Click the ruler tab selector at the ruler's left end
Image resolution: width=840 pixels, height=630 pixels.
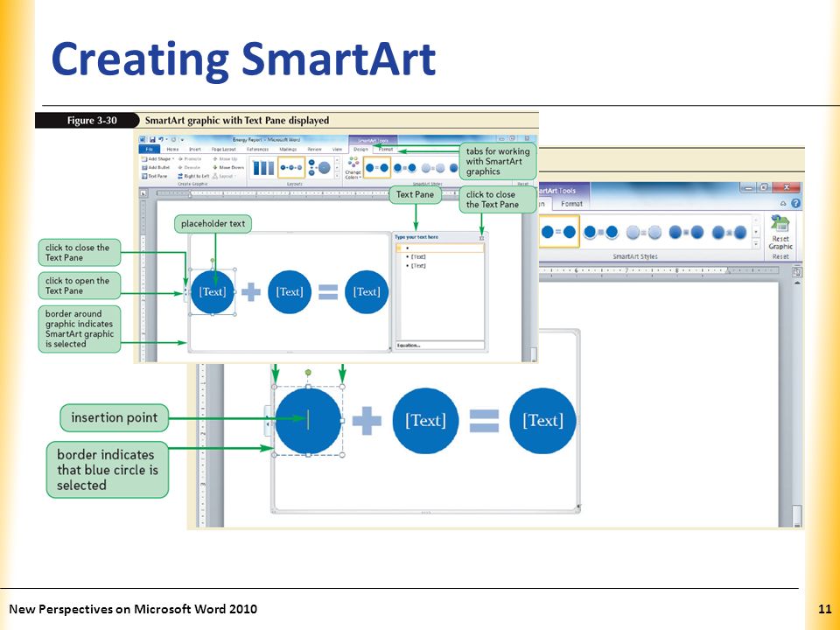click(x=143, y=193)
